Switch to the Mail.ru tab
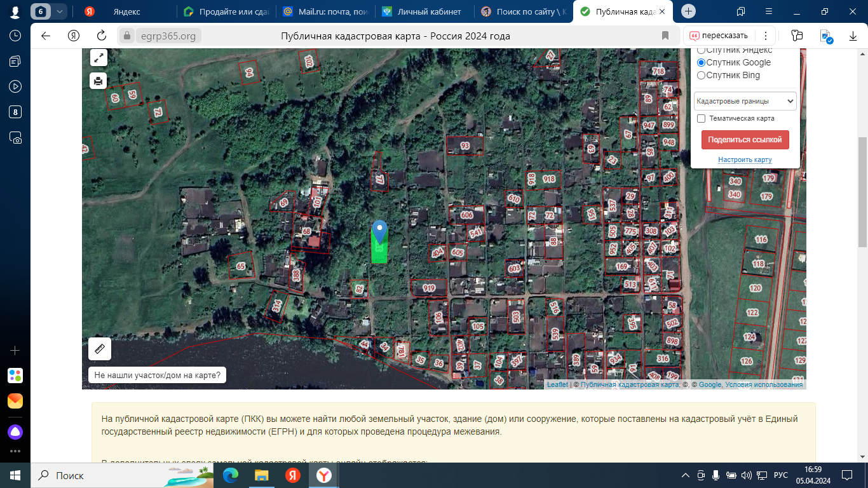 (x=326, y=11)
